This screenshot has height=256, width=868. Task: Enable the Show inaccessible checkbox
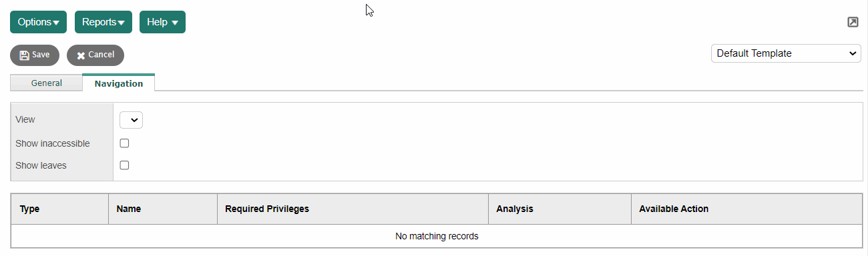(x=124, y=143)
